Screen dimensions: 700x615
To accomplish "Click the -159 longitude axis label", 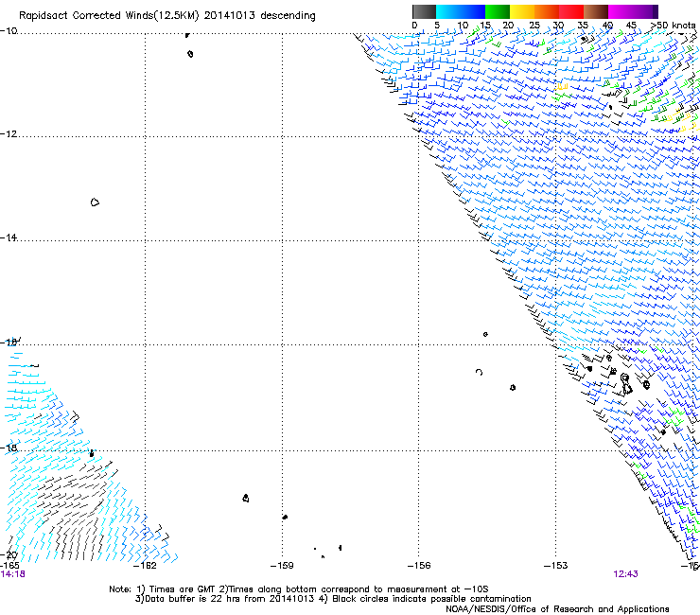I will [282, 566].
